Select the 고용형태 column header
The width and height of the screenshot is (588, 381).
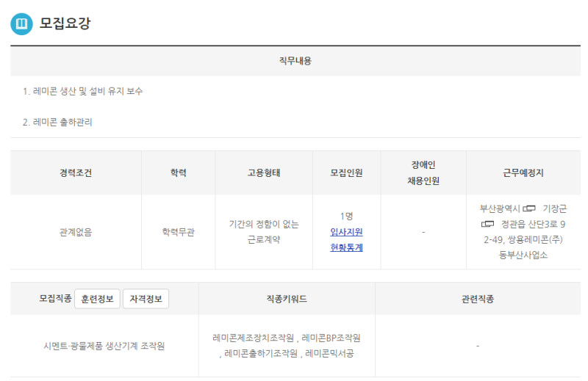(x=264, y=173)
